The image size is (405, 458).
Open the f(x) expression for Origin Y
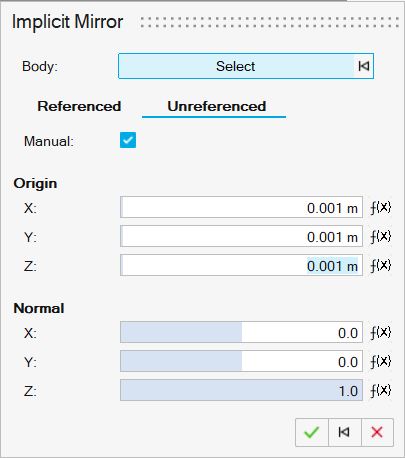pos(380,237)
